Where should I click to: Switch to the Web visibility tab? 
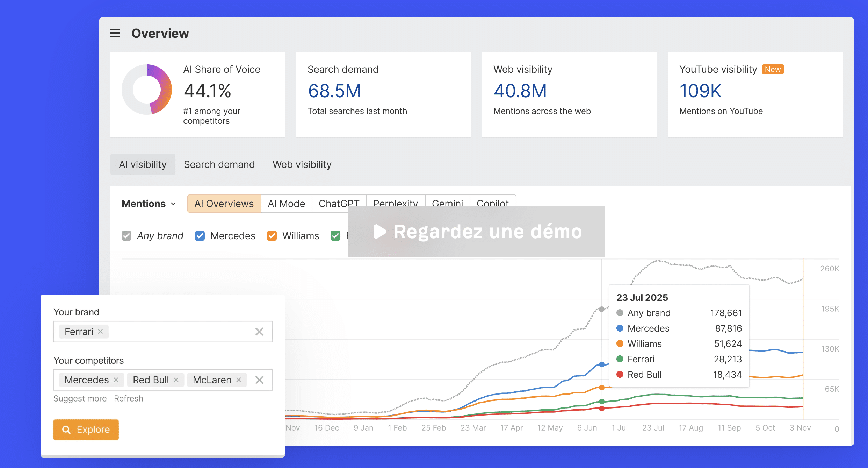point(302,164)
